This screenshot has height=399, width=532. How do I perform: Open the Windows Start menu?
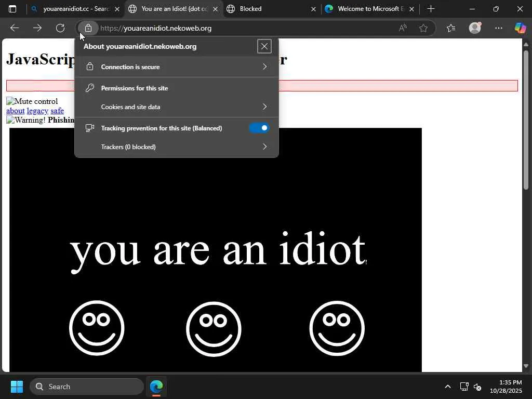[x=17, y=387]
